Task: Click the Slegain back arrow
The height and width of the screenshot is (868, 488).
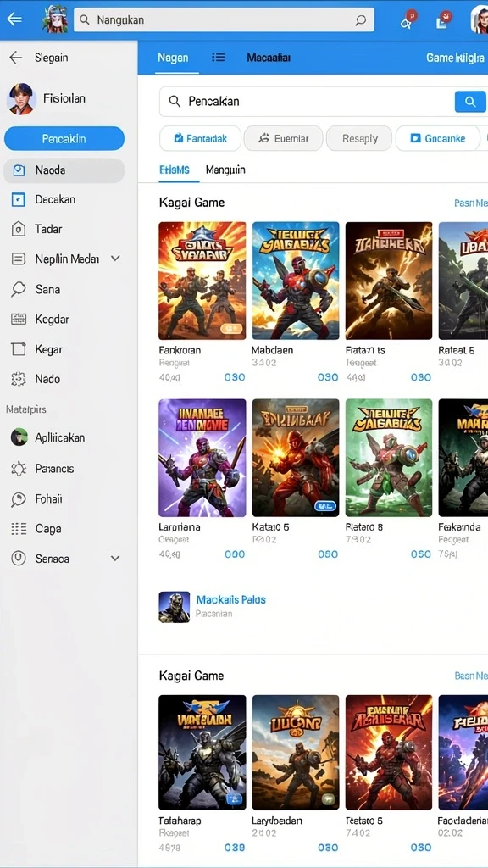Action: click(x=16, y=58)
